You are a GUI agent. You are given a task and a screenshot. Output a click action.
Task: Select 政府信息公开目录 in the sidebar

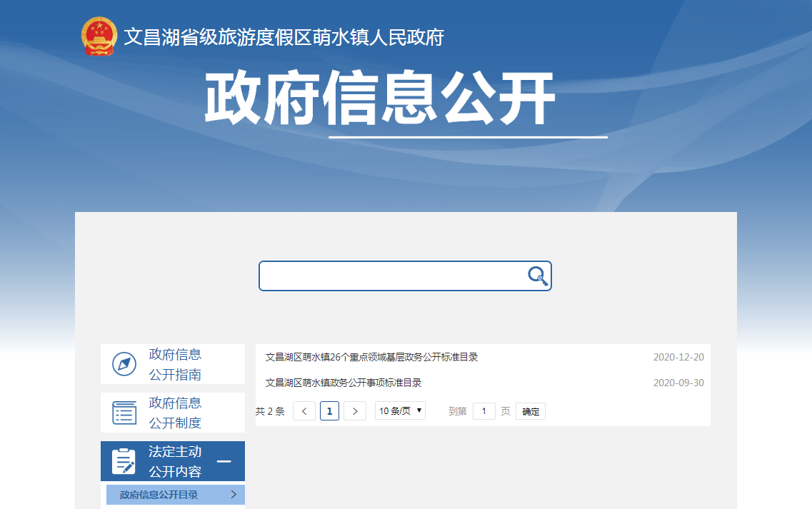pos(159,495)
